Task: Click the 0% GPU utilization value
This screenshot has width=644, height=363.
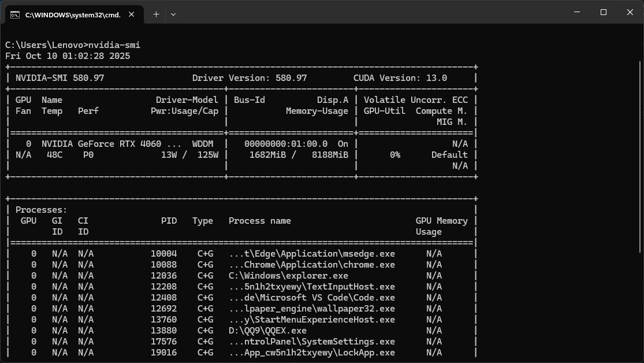Action: (395, 155)
